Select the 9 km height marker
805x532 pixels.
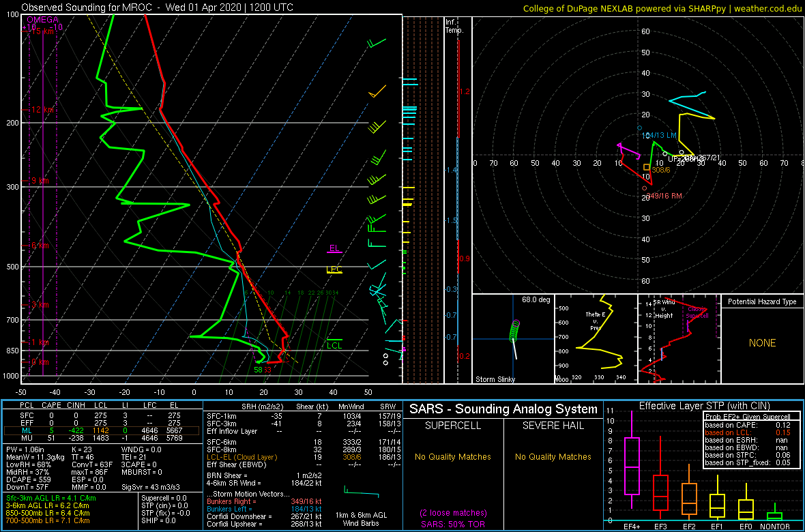[39, 181]
